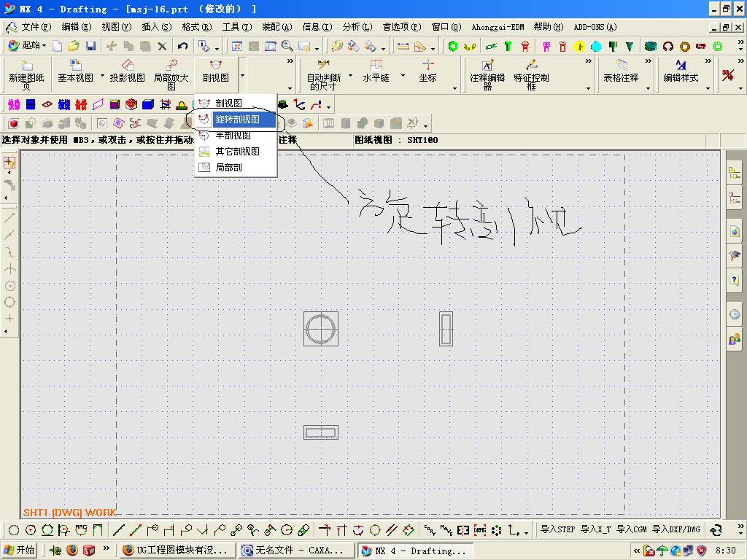Click the globe web browser icon on right
This screenshot has width=747, height=560.
735,232
